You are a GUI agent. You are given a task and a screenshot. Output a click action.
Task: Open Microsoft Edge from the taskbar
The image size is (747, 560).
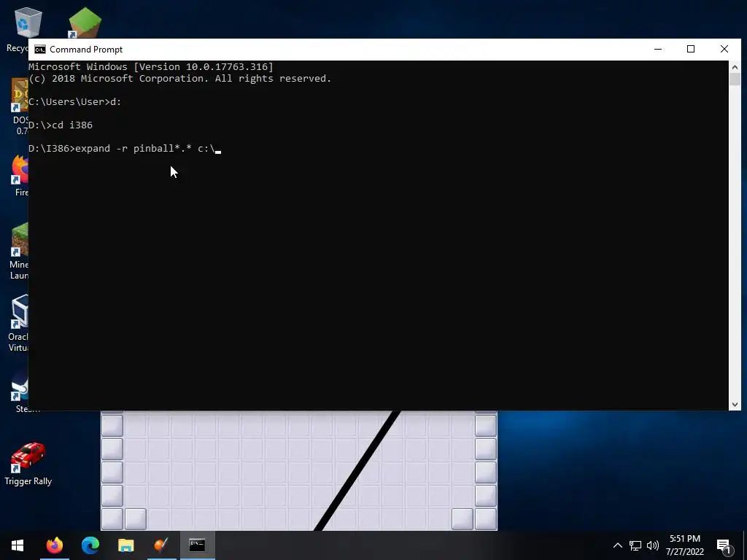pyautogui.click(x=90, y=545)
